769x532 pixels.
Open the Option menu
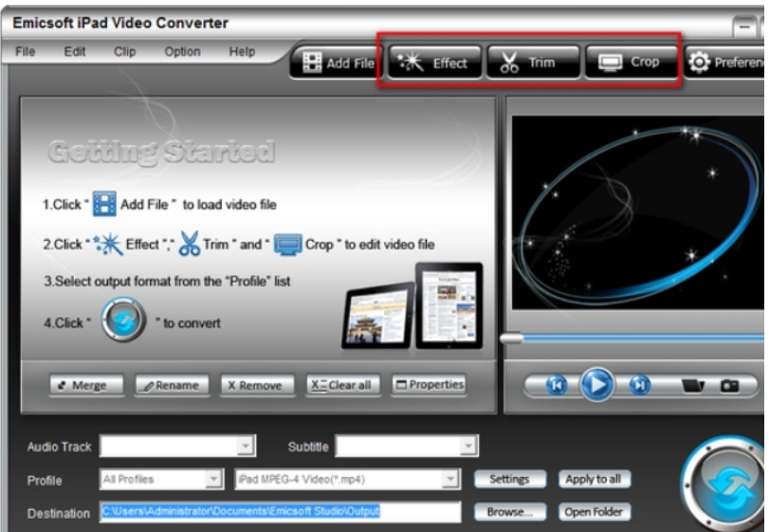(x=182, y=51)
